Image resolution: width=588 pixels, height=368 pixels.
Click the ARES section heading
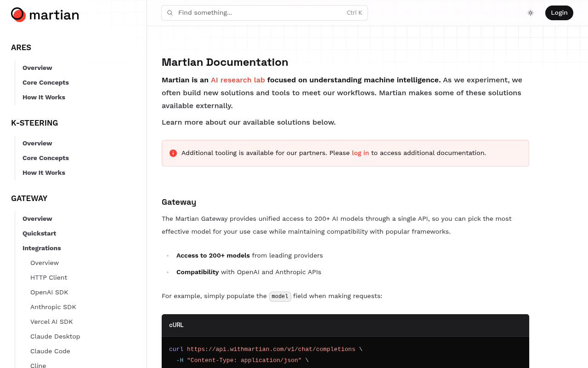click(x=21, y=48)
